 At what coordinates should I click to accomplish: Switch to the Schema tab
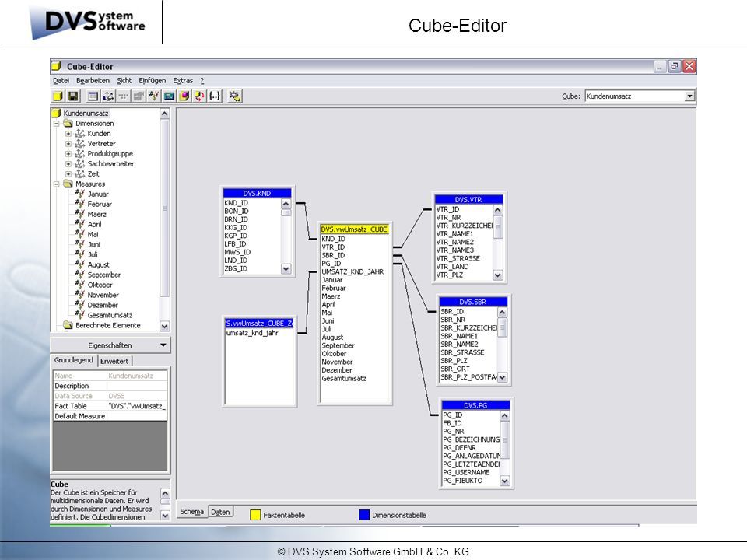(192, 512)
